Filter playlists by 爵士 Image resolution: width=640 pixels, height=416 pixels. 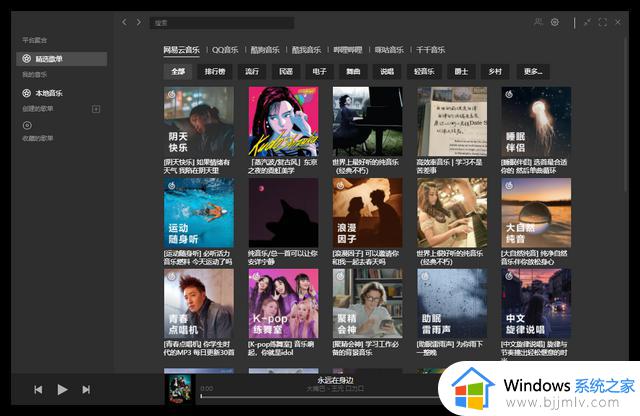461,71
